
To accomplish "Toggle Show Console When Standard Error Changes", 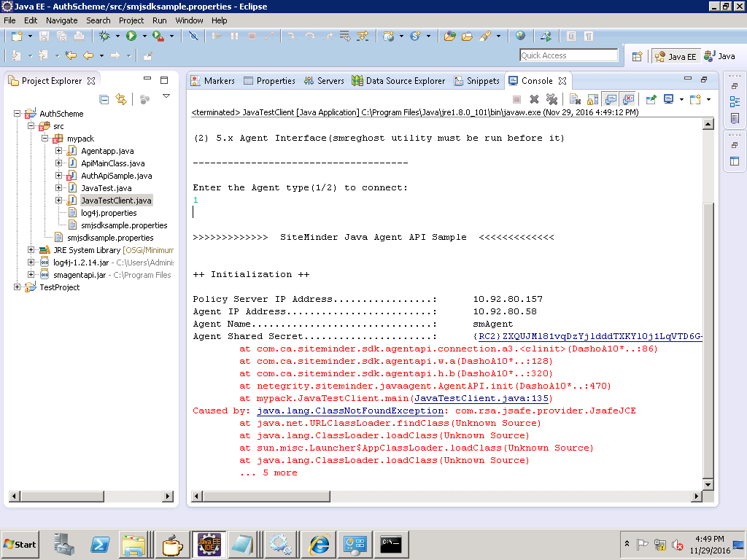I will [x=629, y=99].
